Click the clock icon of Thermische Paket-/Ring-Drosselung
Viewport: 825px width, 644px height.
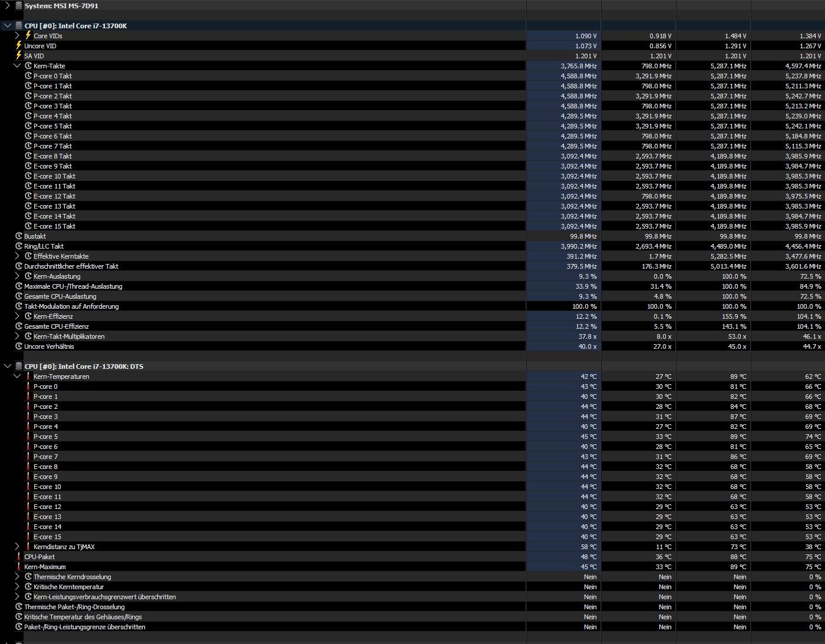pyautogui.click(x=19, y=607)
